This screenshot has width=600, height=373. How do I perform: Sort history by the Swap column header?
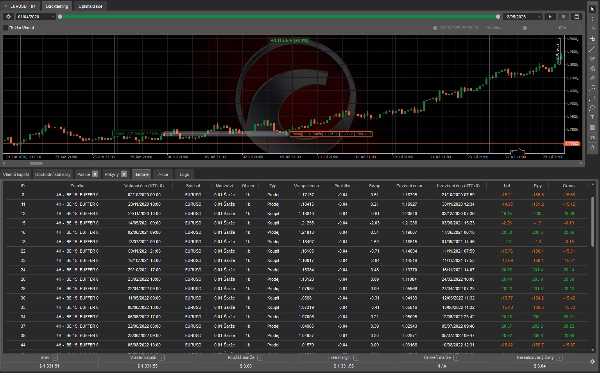(x=374, y=186)
